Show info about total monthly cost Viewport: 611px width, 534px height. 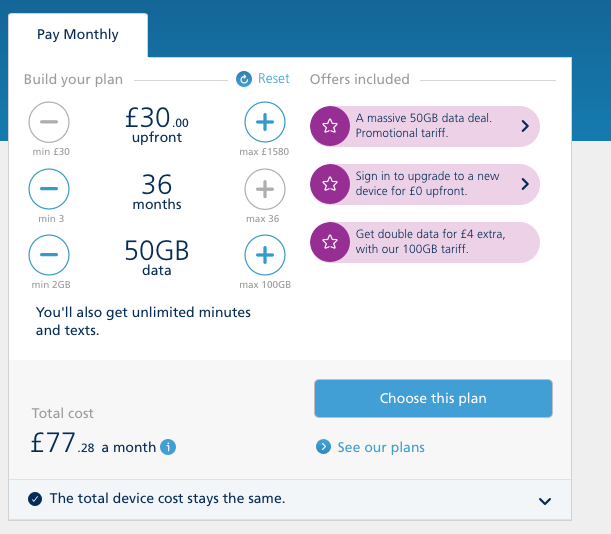pyautogui.click(x=168, y=447)
